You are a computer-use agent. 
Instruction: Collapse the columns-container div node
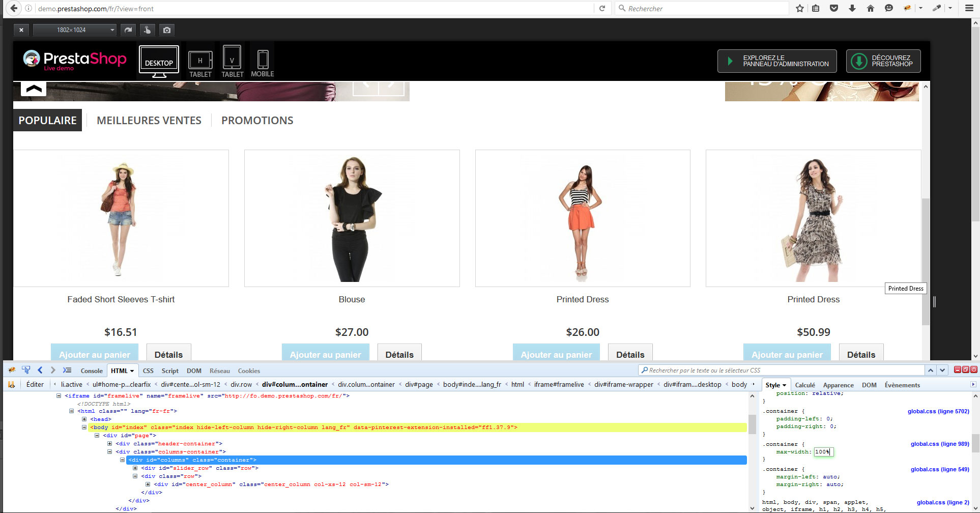pyautogui.click(x=109, y=451)
